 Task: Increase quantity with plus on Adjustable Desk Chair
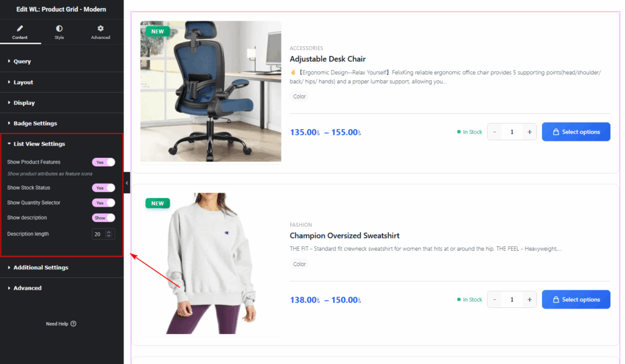coord(529,132)
